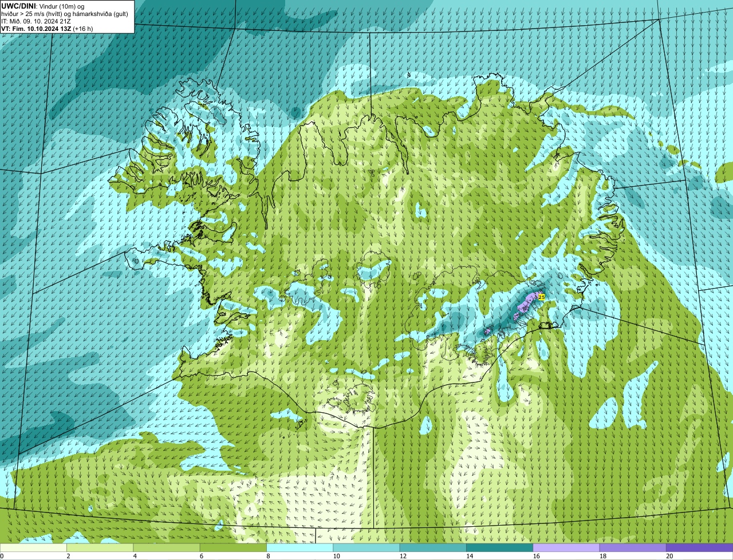Click the 8–10 m/s light cyan legend swatch
The width and height of the screenshot is (733, 560).
tap(300, 547)
